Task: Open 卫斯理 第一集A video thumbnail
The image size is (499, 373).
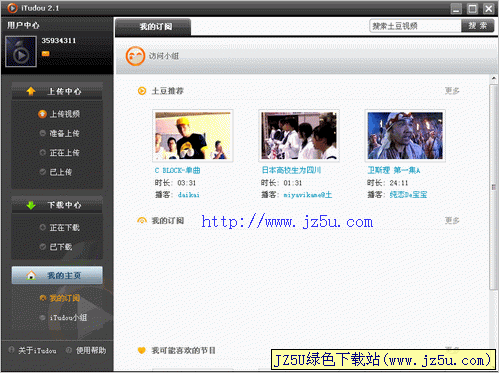Action: [405, 136]
